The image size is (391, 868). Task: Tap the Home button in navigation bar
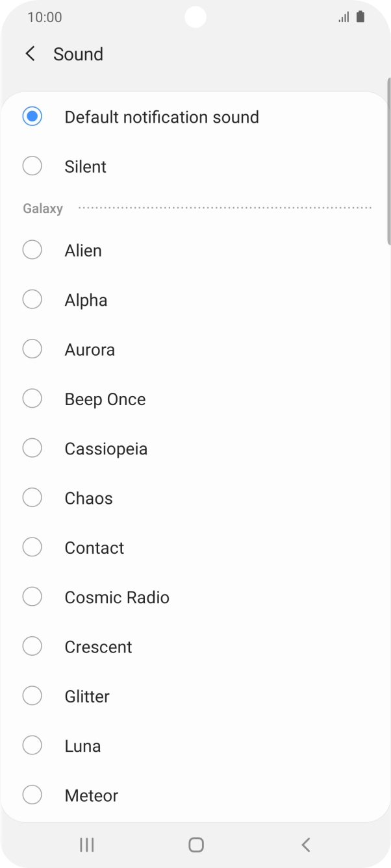point(195,845)
